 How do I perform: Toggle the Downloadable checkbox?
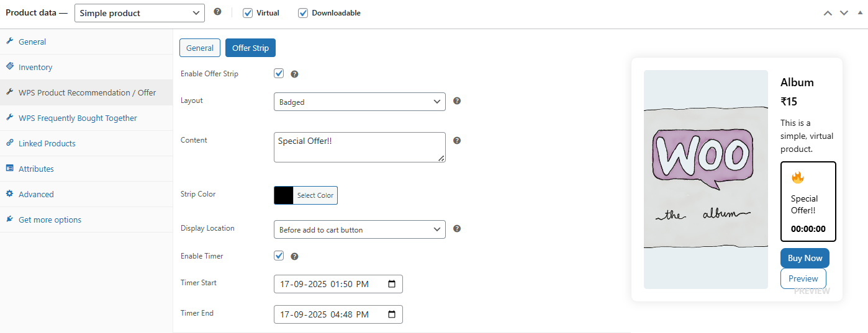303,13
